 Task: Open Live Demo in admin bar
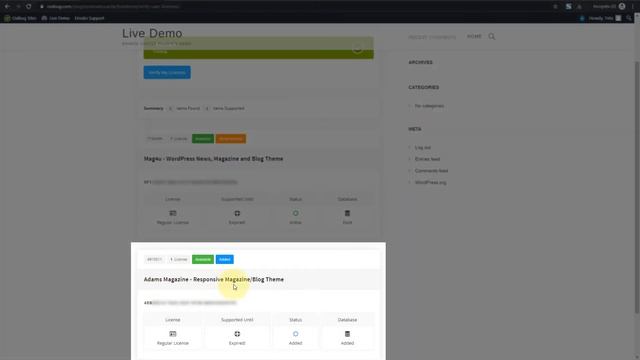coord(56,18)
